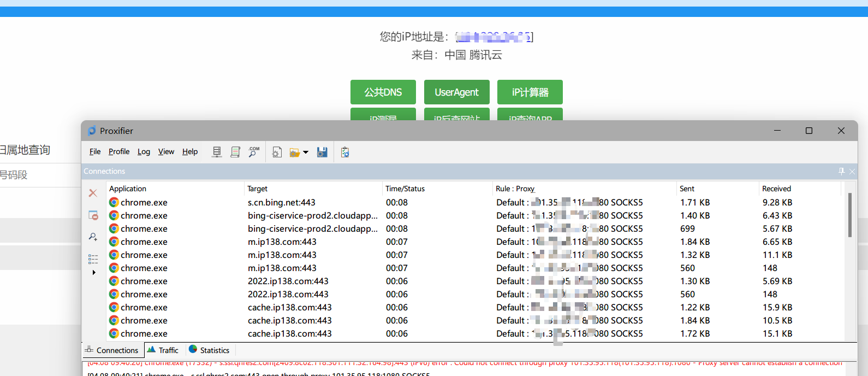The image size is (868, 376).
Task: Select the cache.ip138.com:443 row receiving 15.1 KB
Action: click(474, 333)
